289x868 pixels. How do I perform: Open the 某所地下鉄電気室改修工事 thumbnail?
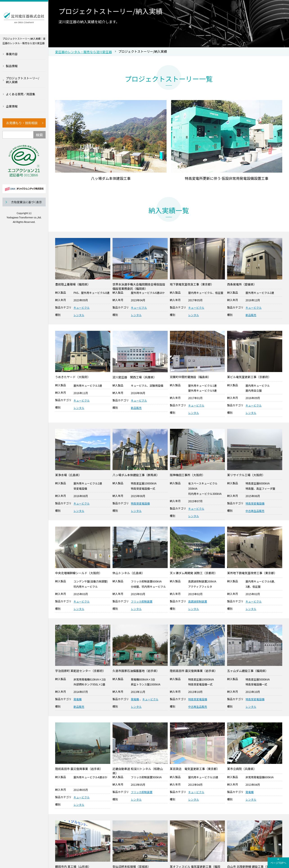(255, 547)
